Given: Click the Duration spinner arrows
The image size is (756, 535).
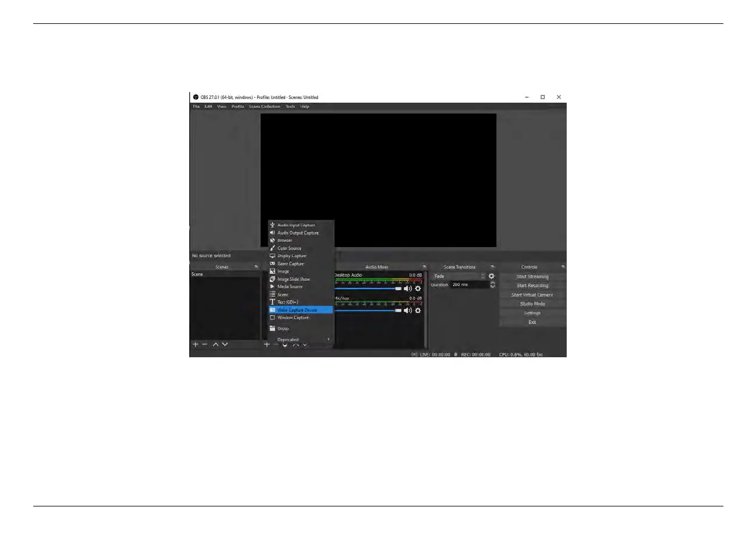Looking at the screenshot, I should coord(493,285).
